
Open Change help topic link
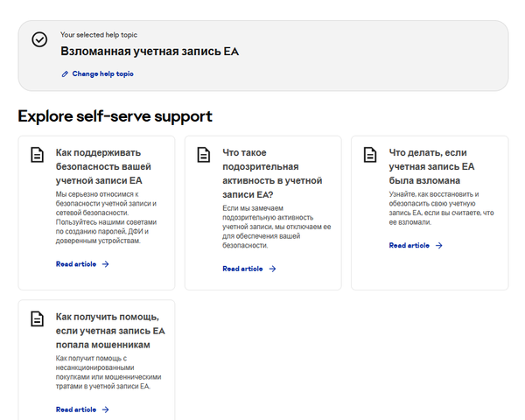[102, 74]
